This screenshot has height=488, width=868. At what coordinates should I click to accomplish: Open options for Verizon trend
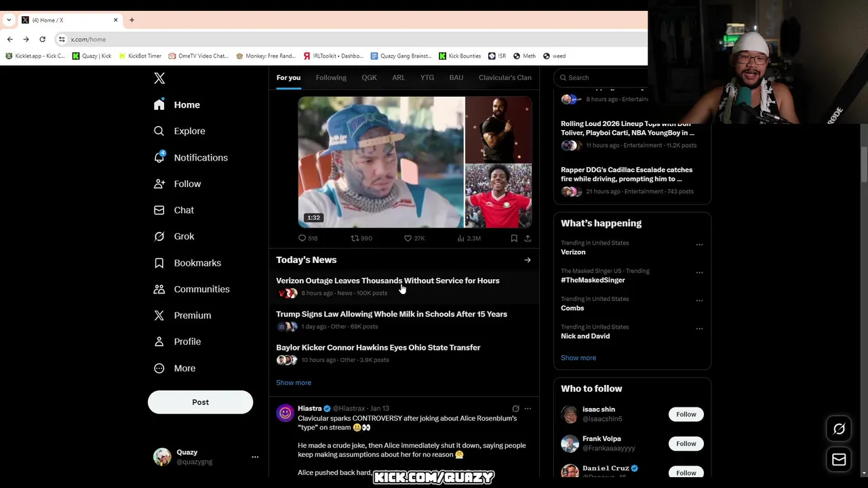699,245
